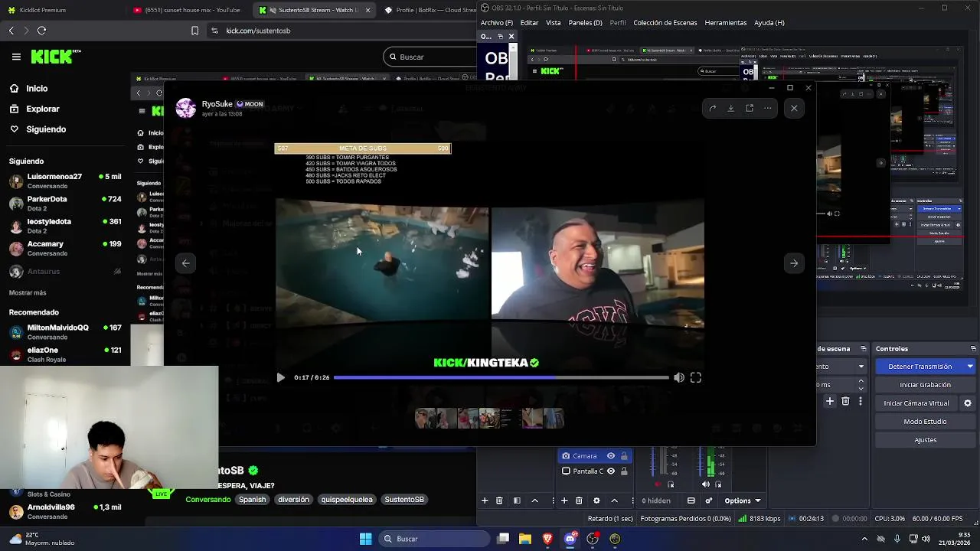Mute the video volume in Discord viewer
The image size is (980, 551).
click(679, 377)
